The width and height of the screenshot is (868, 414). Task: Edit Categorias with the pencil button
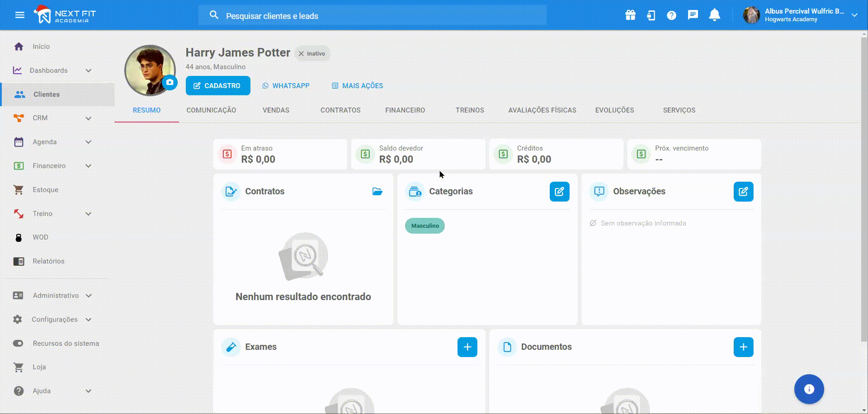(x=559, y=192)
